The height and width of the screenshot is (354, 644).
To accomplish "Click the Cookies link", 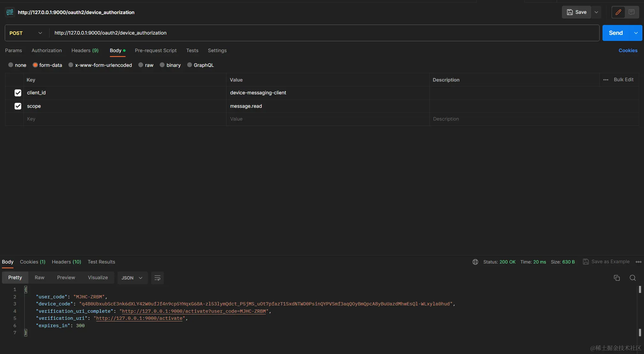I will tap(628, 51).
